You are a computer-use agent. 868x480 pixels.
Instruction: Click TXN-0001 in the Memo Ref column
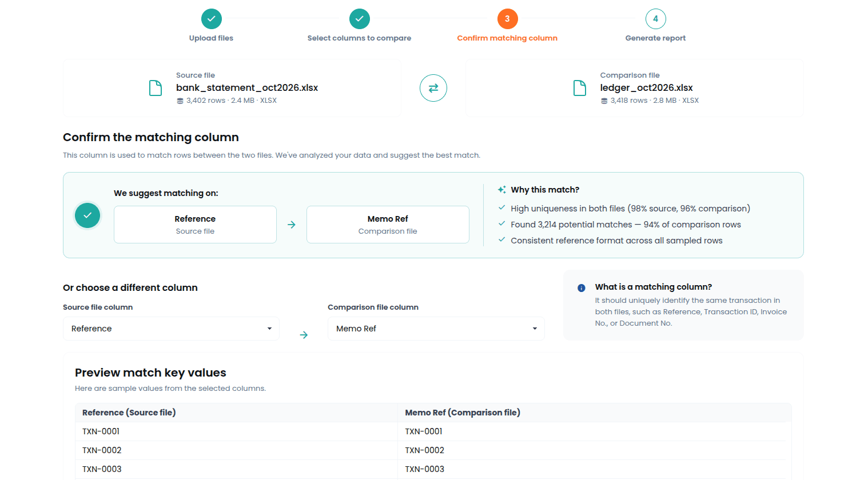coord(424,431)
